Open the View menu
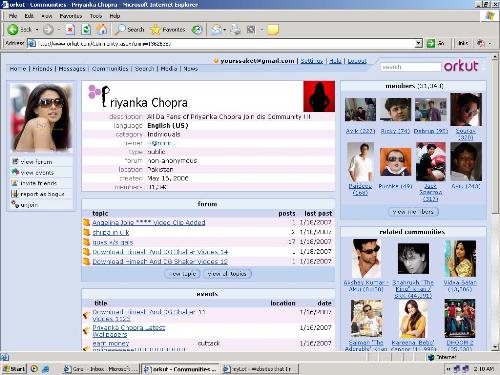The image size is (500, 375). tap(47, 16)
